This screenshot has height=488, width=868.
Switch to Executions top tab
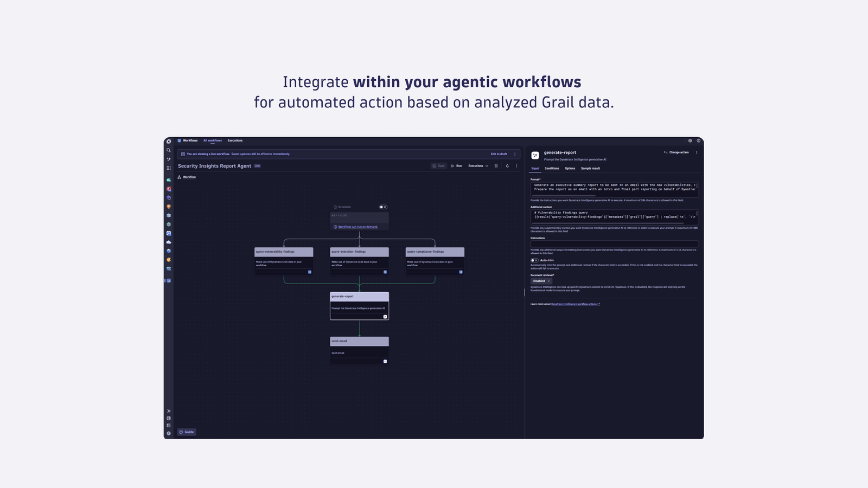235,140
